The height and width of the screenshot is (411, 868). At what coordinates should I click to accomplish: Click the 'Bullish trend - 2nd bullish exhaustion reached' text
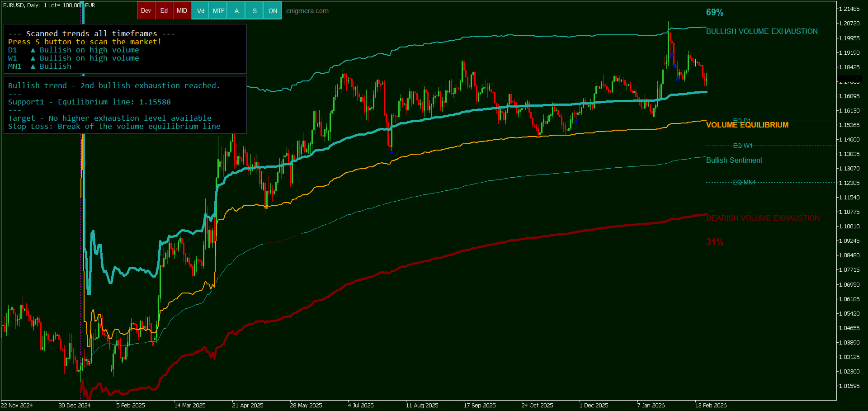click(x=114, y=86)
